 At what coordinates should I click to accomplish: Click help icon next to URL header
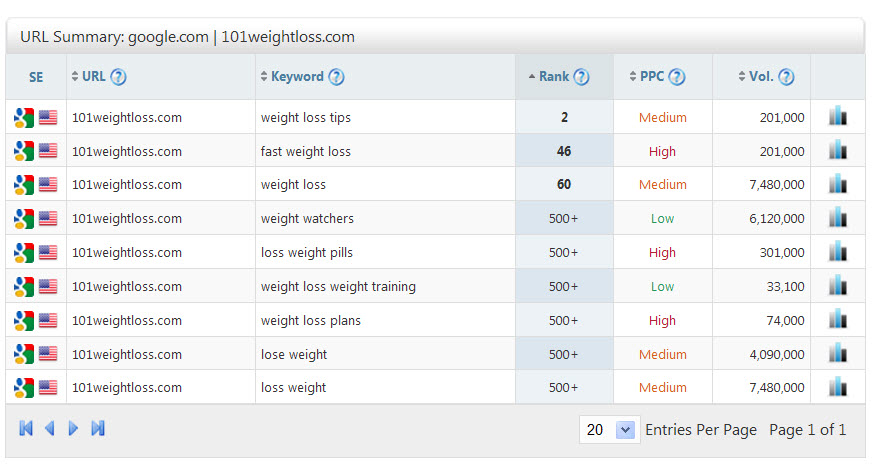click(118, 77)
